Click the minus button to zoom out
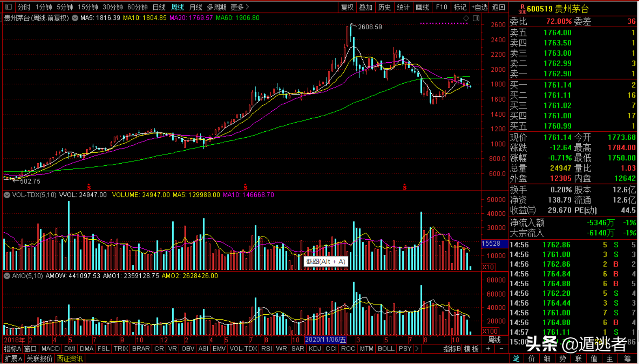 [x=501, y=348]
